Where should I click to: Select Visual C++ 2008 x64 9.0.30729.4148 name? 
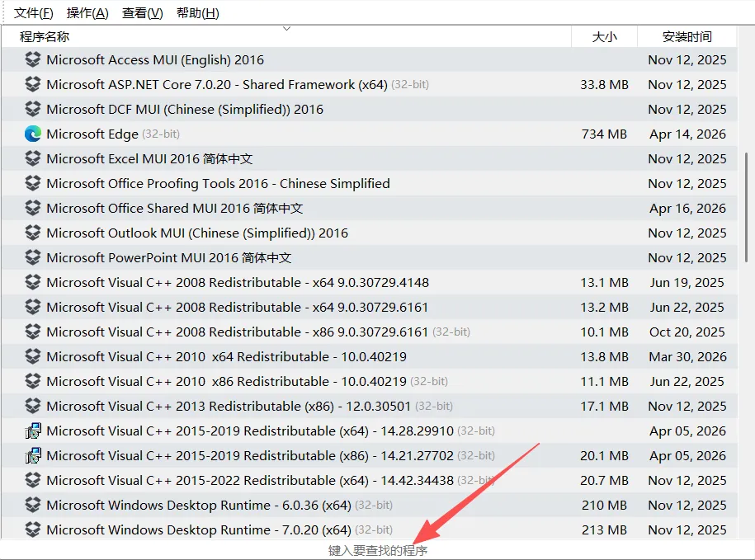click(x=238, y=282)
